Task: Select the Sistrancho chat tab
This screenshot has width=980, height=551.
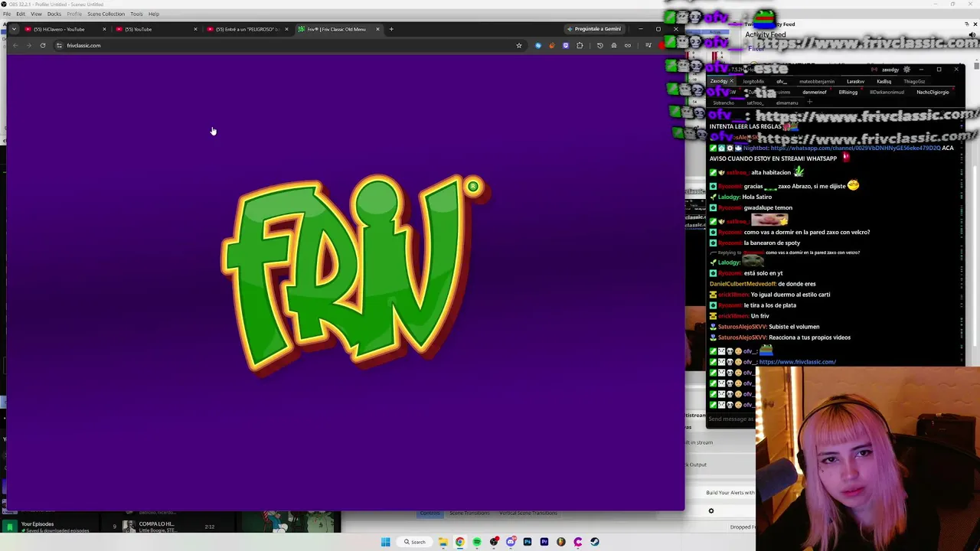Action: click(724, 103)
